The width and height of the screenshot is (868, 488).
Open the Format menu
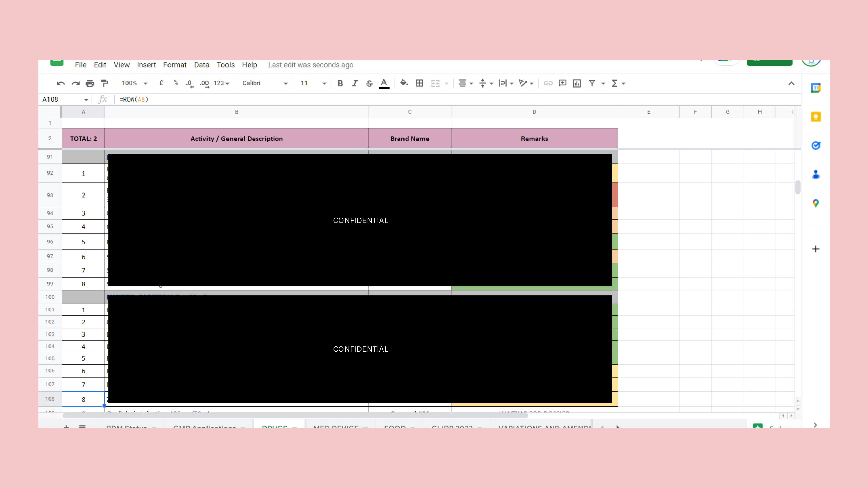(x=175, y=65)
